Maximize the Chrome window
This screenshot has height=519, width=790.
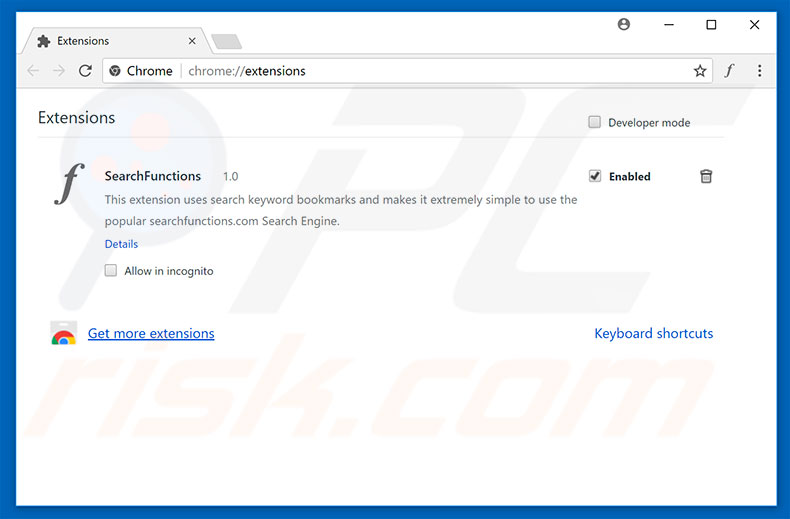click(711, 24)
